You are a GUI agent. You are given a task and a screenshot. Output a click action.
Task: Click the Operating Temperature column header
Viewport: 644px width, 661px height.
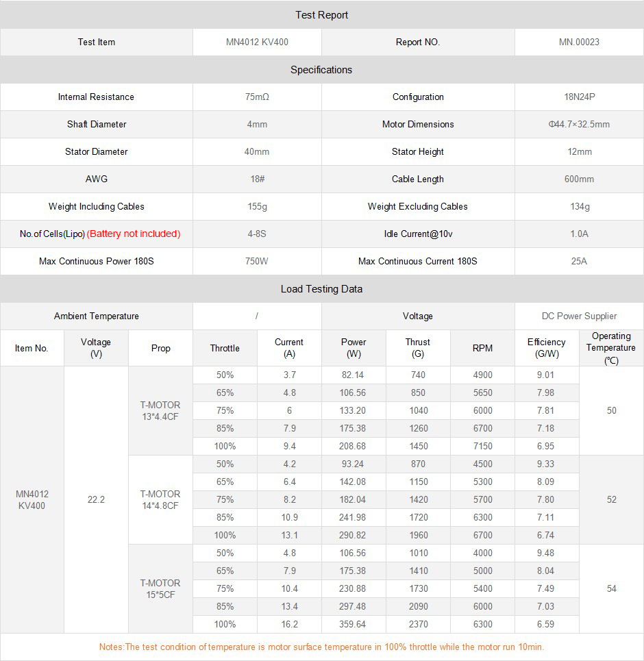tap(611, 348)
